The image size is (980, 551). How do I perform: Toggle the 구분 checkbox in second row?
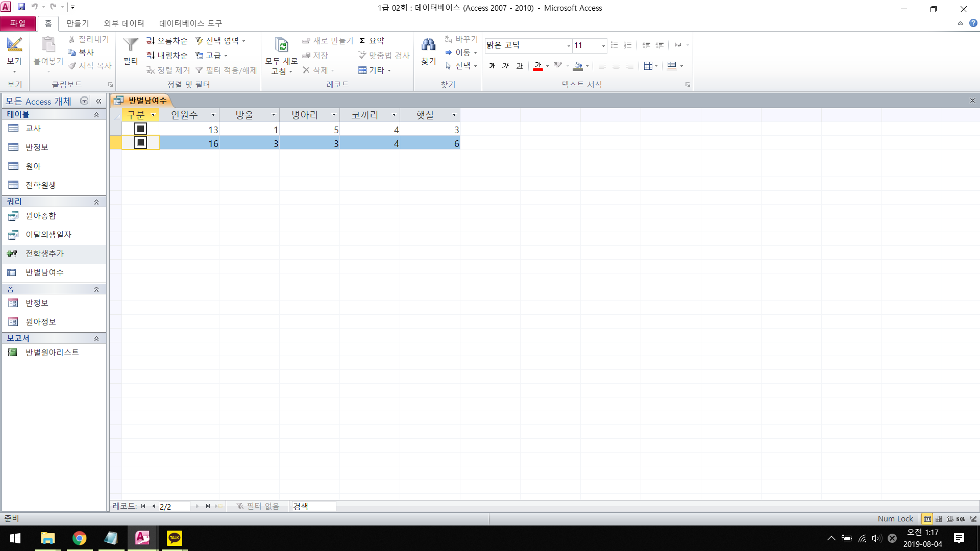[x=140, y=143]
